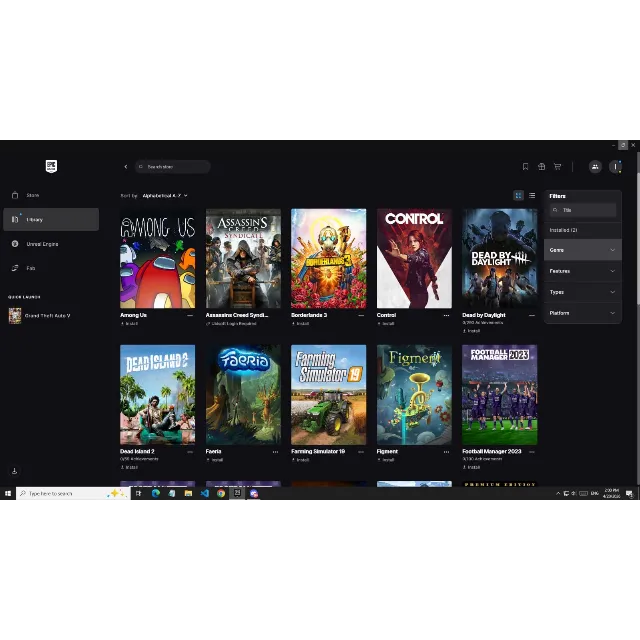Open the Sort by Alphabetical dropdown

point(165,196)
